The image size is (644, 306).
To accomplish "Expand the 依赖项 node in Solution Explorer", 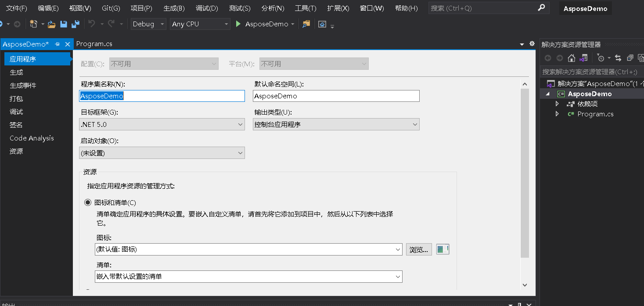I will pyautogui.click(x=557, y=104).
